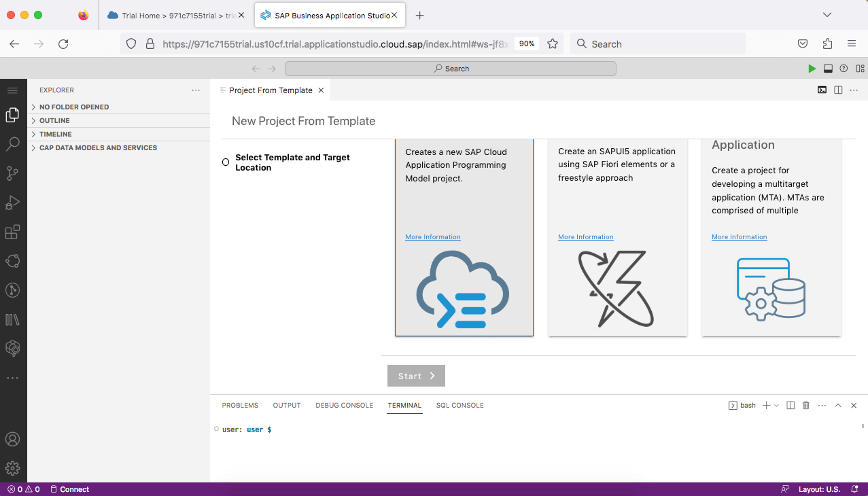Open the hamburger application menu
Screen dimensions: 868x496
pos(12,90)
